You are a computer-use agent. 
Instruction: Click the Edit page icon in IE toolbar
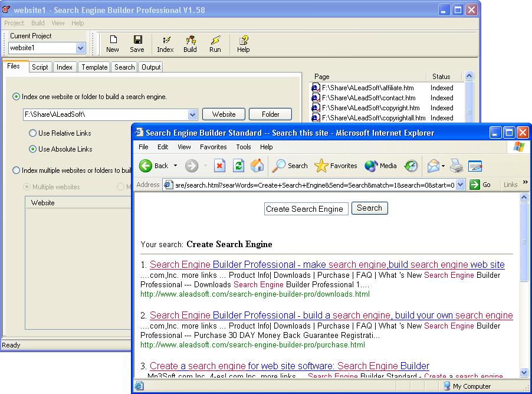click(475, 166)
